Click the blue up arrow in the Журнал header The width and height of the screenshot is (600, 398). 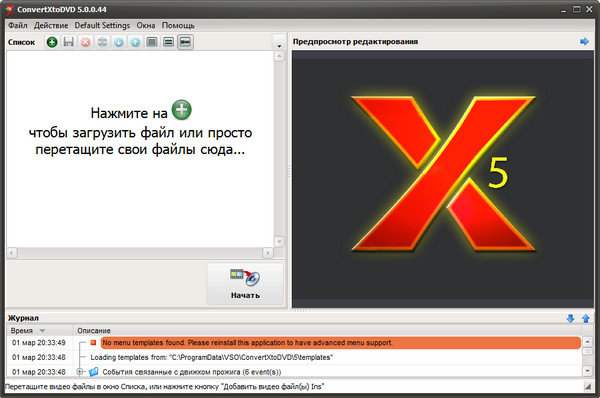tap(586, 318)
